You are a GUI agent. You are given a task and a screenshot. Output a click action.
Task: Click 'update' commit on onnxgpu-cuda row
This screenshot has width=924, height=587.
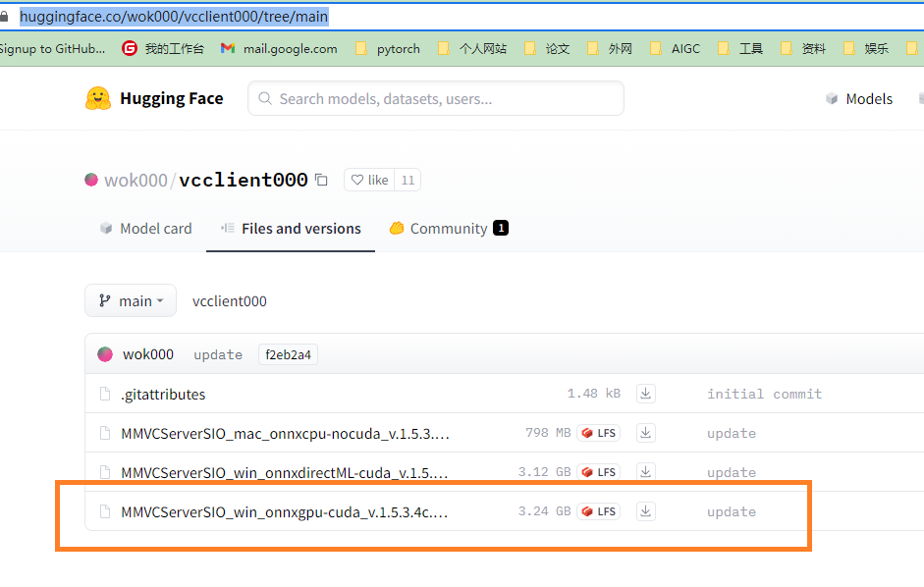732,511
